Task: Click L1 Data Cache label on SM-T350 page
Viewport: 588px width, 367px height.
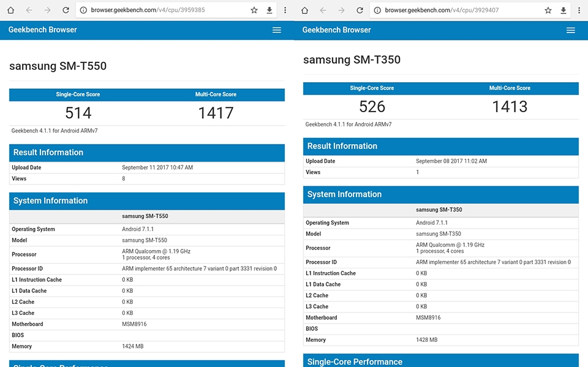Action: (323, 284)
